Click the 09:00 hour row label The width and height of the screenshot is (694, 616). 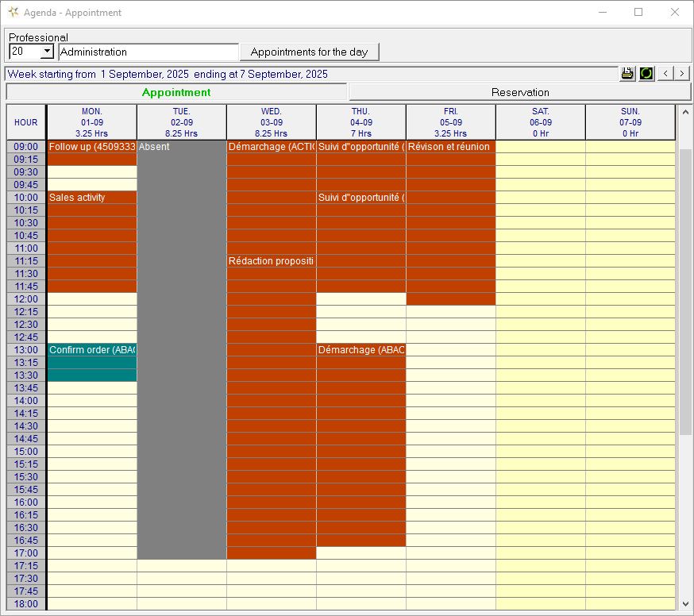point(26,147)
